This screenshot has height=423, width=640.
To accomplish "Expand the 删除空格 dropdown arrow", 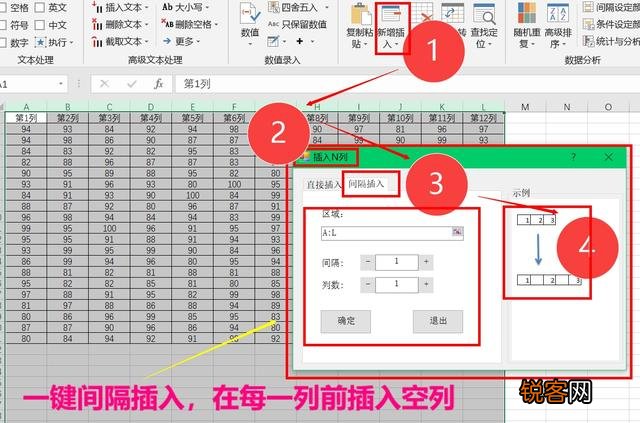I will coord(216,24).
